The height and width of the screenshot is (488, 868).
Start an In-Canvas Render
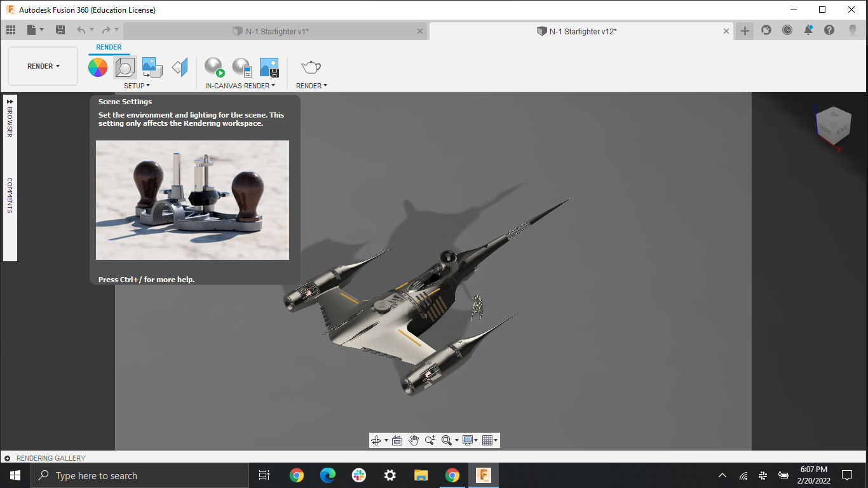[214, 67]
